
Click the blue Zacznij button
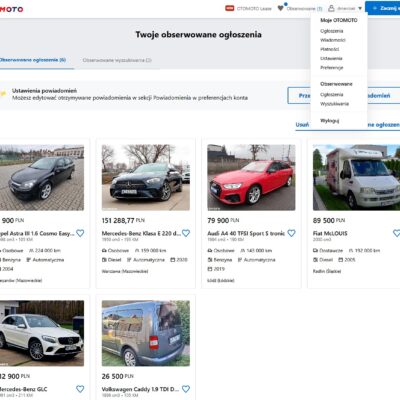pyautogui.click(x=383, y=8)
